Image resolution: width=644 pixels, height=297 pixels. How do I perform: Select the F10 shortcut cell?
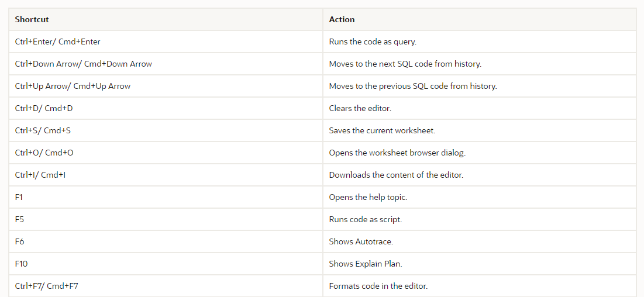[166, 263]
